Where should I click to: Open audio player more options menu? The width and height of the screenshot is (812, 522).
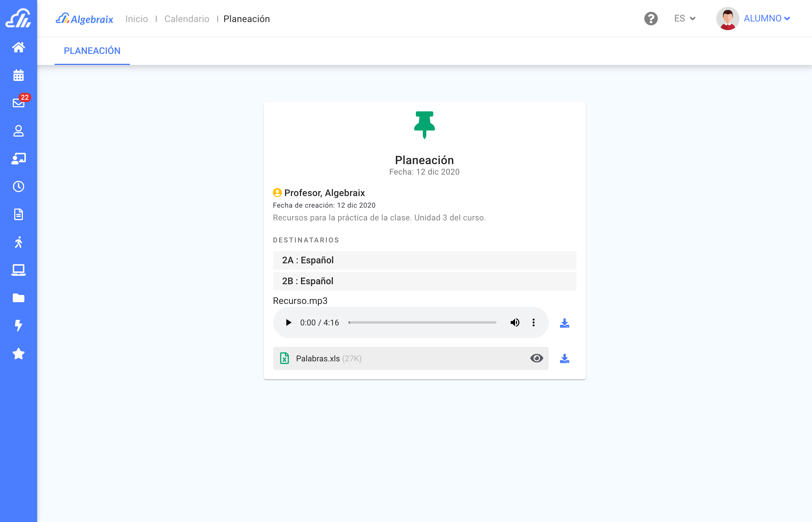pos(533,322)
